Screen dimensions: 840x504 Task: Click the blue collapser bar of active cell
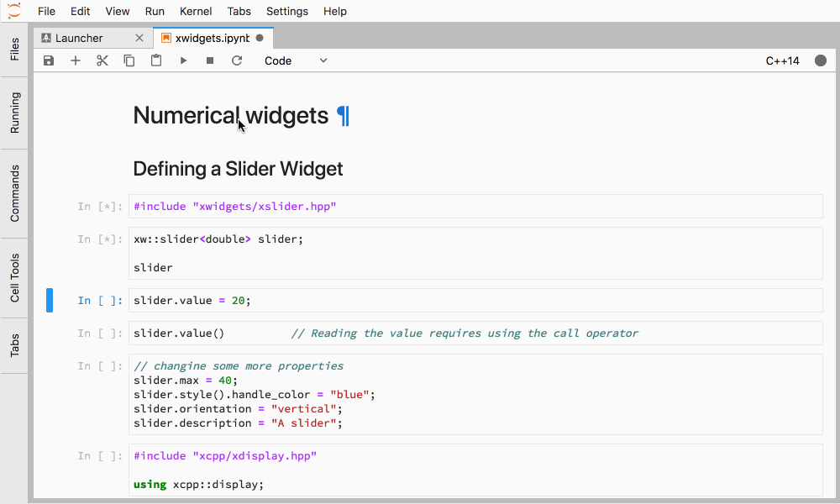point(50,301)
